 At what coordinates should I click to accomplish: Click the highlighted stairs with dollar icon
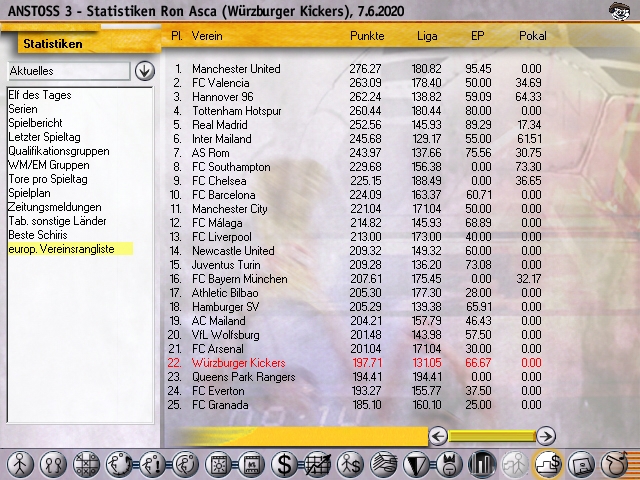[x=548, y=464]
